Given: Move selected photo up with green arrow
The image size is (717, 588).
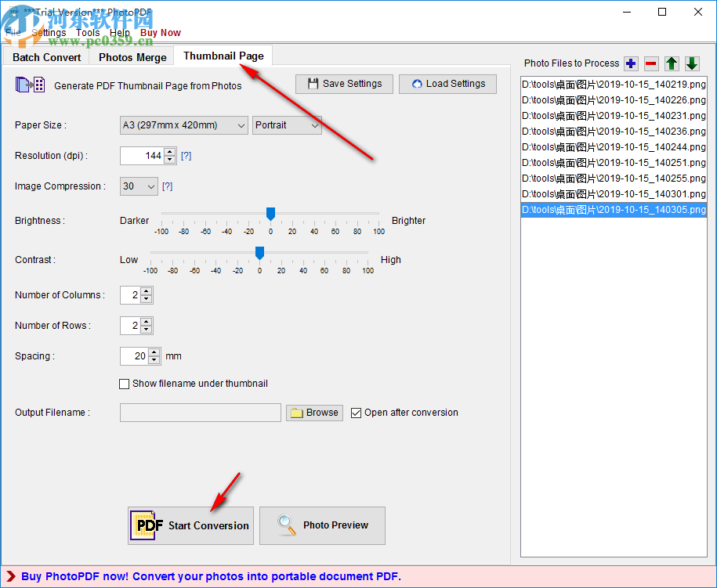Looking at the screenshot, I should [x=672, y=63].
